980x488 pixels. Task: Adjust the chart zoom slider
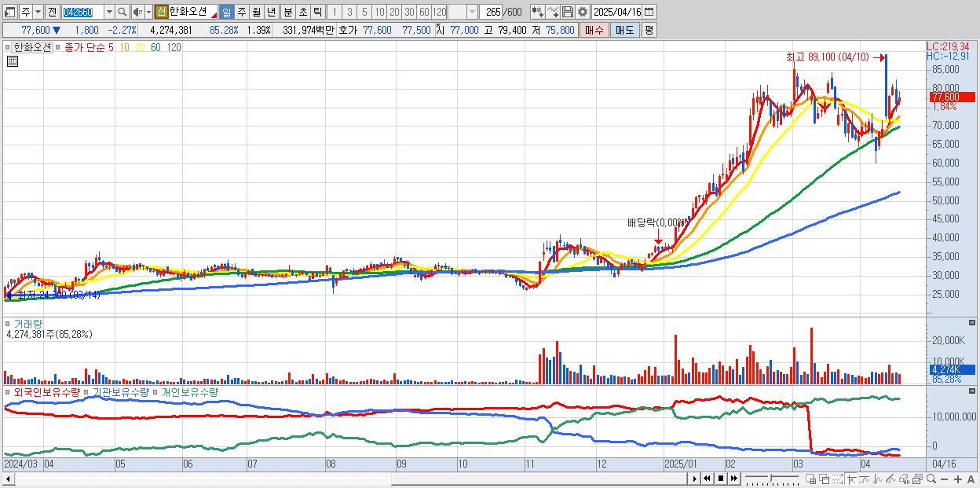tap(770, 478)
